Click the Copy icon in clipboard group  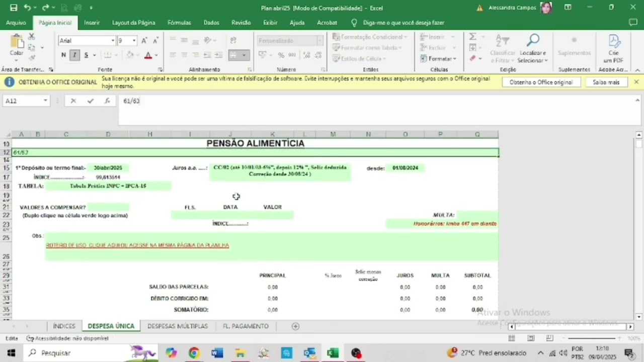click(x=31, y=47)
